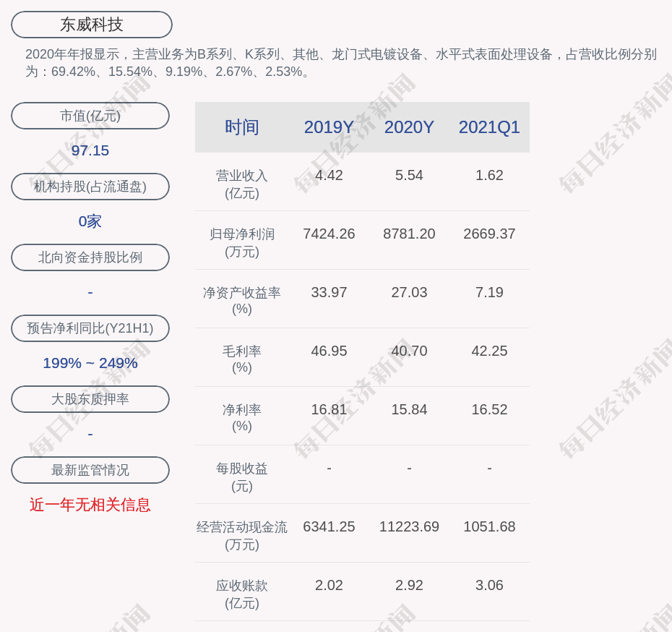Select the 2019Y column header

[329, 127]
